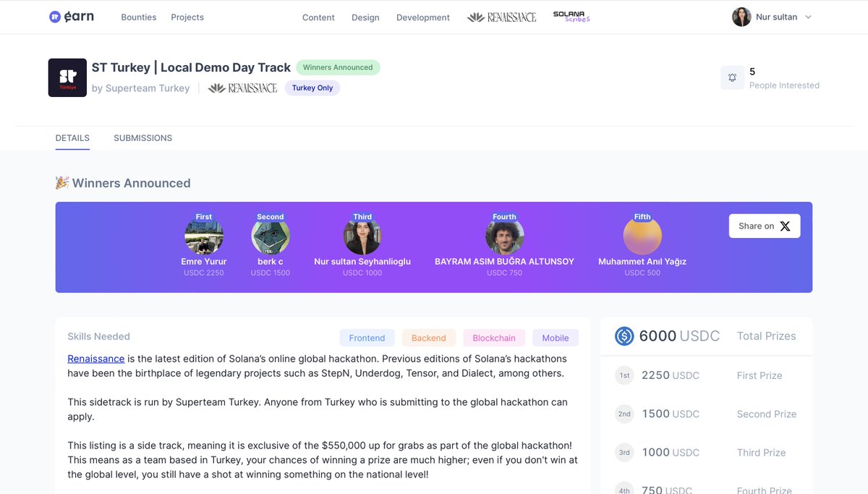This screenshot has width=868, height=494.
Task: Open Bayram Asim Buğra Altunsoy's avatar
Action: click(505, 236)
